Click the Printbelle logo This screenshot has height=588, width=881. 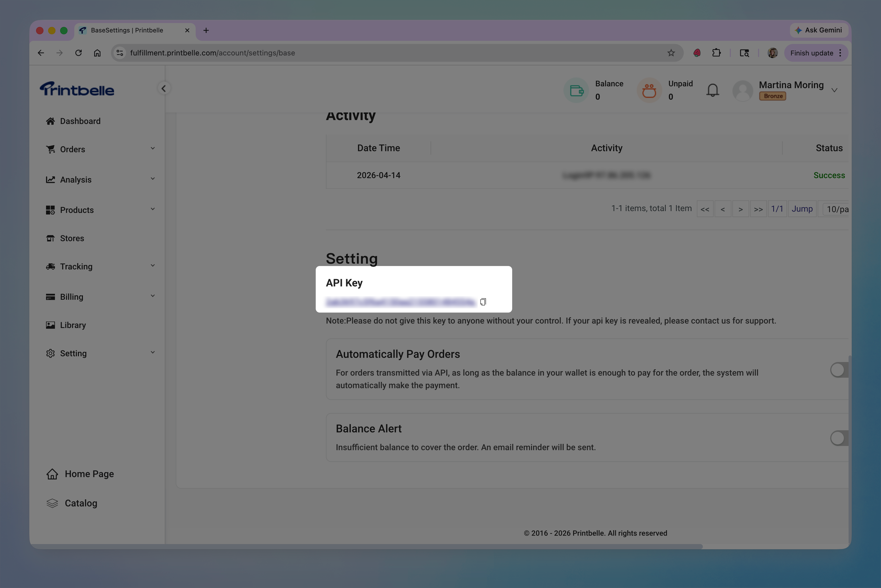(x=77, y=89)
